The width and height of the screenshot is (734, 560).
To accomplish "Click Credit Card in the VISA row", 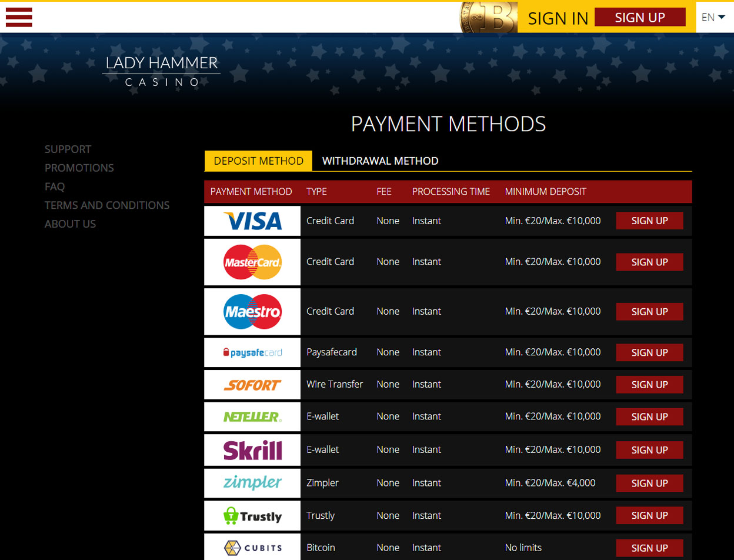I will coord(330,221).
